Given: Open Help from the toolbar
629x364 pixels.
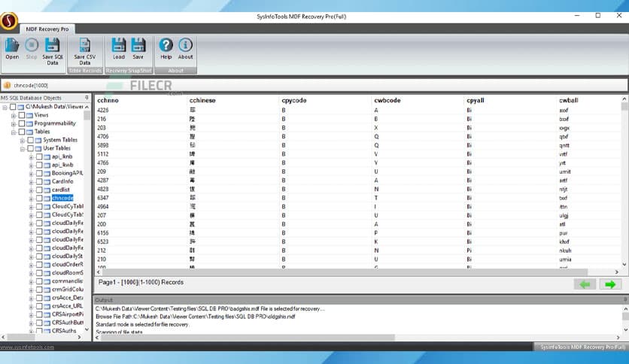Looking at the screenshot, I should click(166, 45).
